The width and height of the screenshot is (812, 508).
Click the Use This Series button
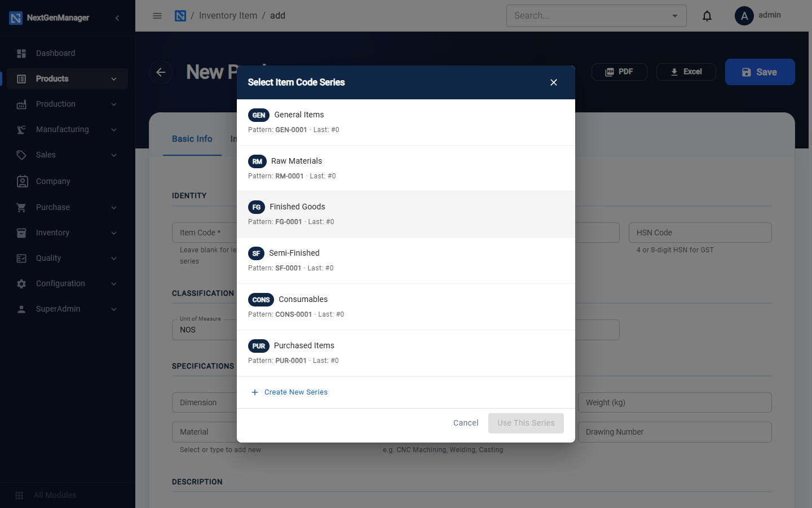coord(526,423)
